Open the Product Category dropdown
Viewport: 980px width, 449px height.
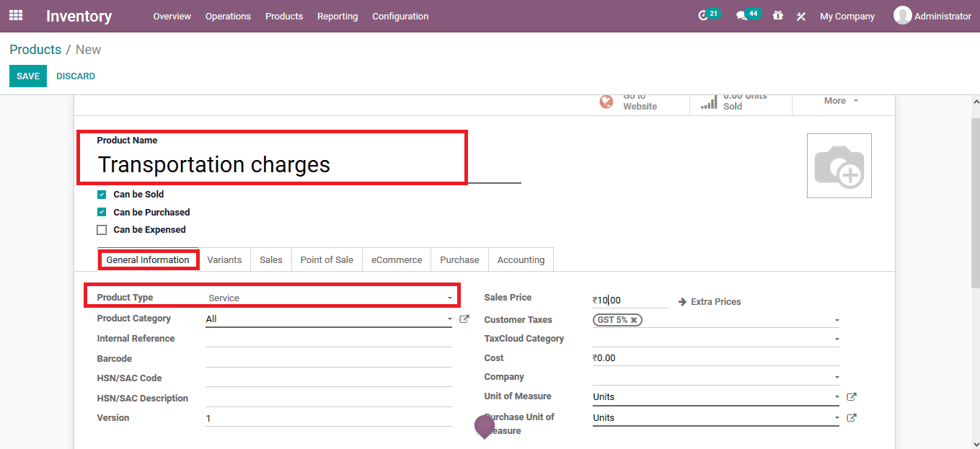point(328,319)
